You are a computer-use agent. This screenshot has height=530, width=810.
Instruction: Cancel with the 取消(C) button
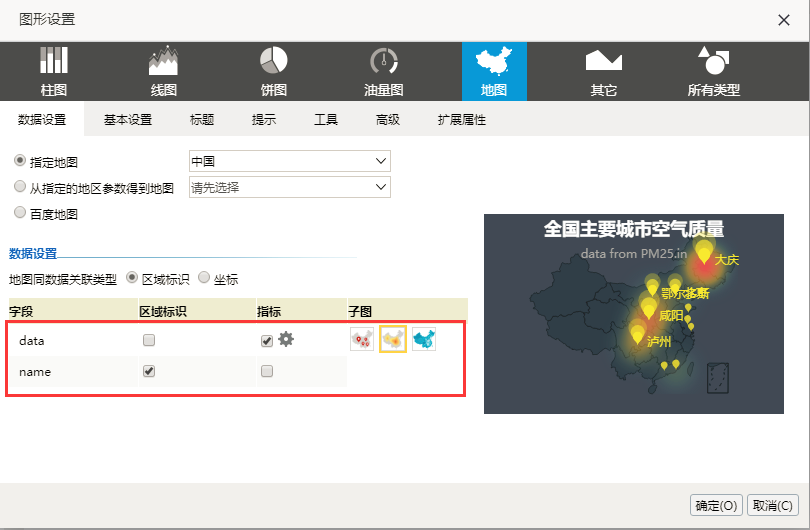point(773,505)
